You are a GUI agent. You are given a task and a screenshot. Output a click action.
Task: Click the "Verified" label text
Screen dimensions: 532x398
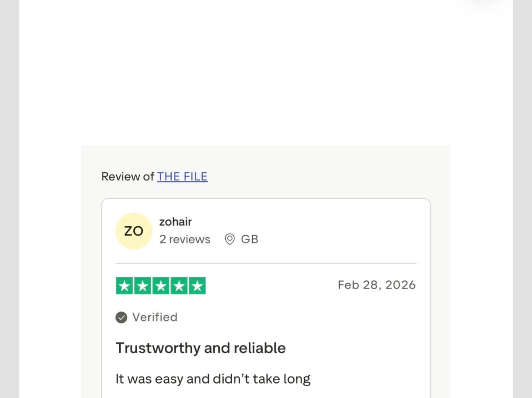click(x=155, y=317)
